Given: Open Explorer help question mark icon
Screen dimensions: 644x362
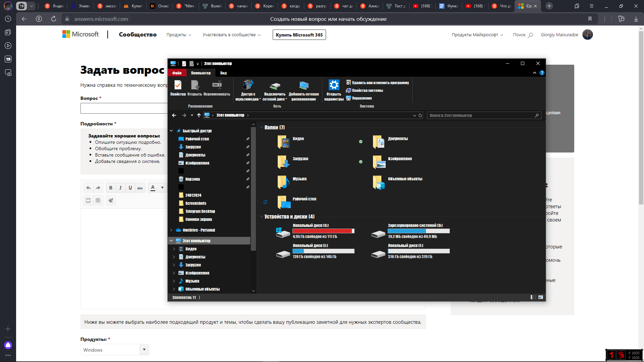Looking at the screenshot, I should click(x=542, y=73).
